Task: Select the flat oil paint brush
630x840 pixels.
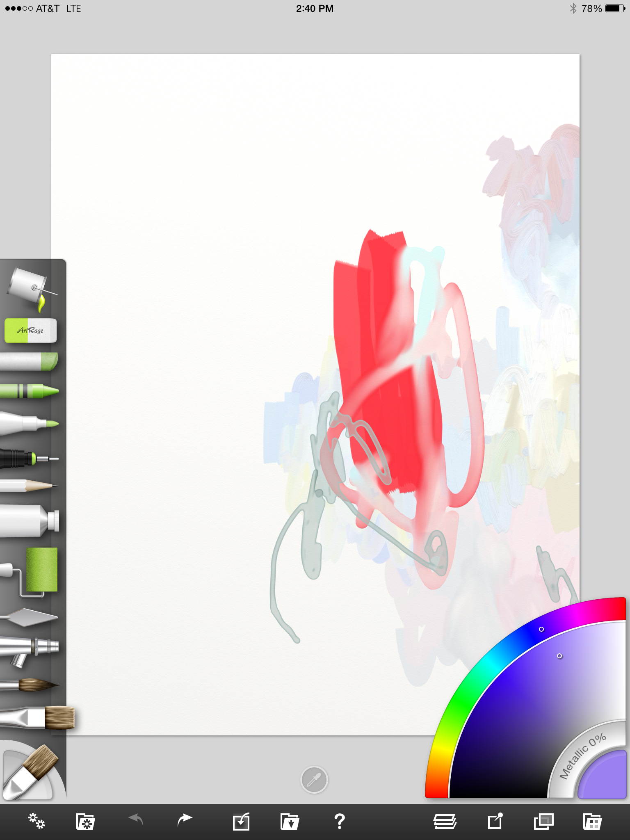Action: 37,718
